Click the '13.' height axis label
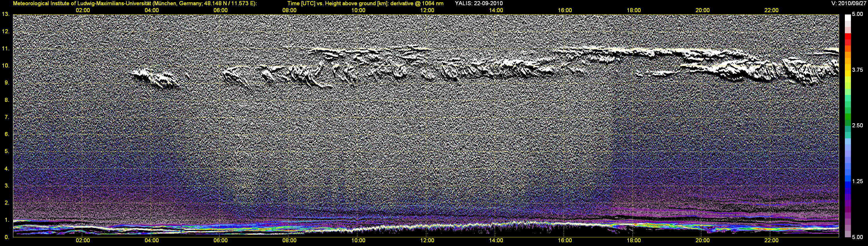The image size is (868, 246). coord(6,14)
